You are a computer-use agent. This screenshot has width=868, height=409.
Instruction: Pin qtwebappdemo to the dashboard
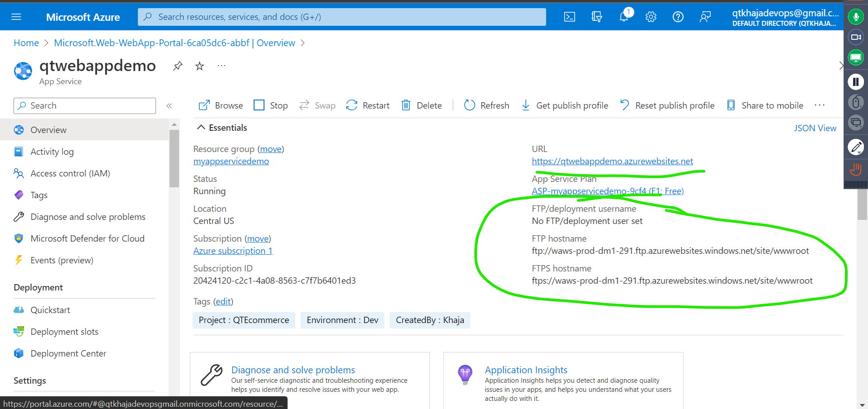177,66
